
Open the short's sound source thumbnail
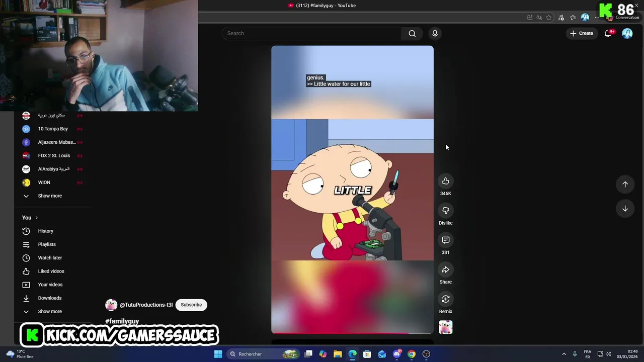445,327
